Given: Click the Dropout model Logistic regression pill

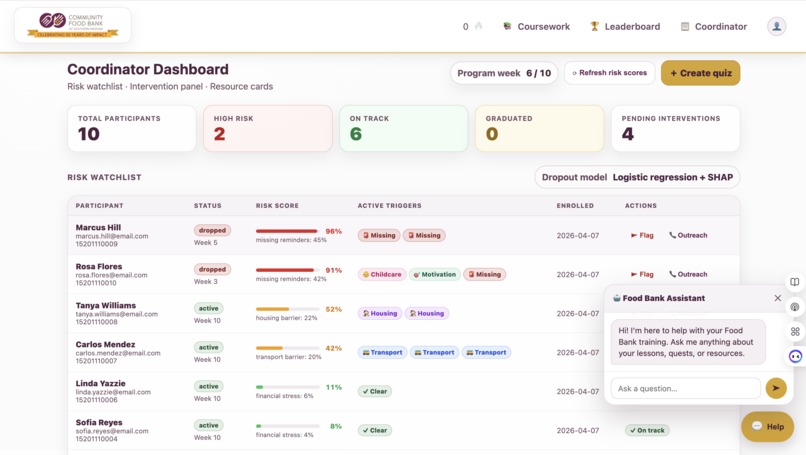Looking at the screenshot, I should tap(637, 177).
